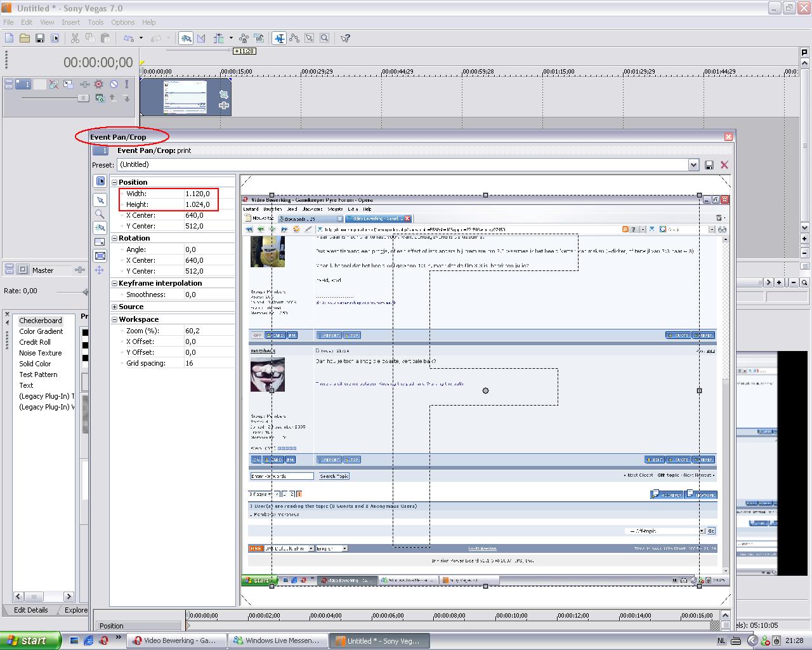Open the Tools menu

pos(96,22)
